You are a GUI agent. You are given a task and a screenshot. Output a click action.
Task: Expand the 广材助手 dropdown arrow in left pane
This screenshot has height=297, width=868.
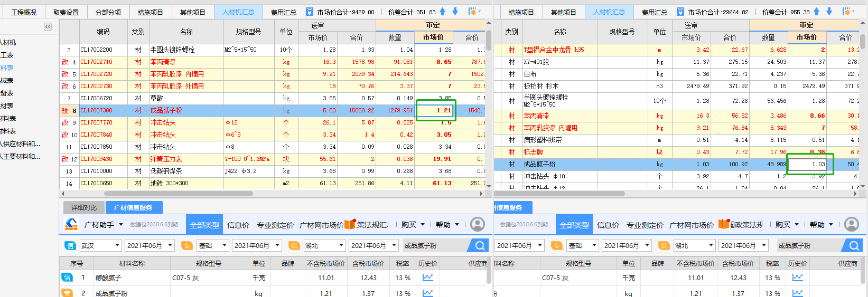click(121, 225)
